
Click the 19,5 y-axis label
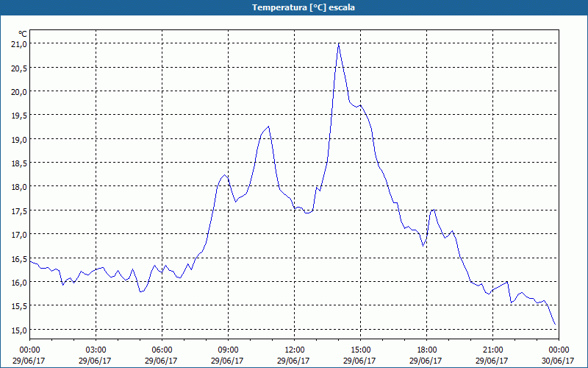tap(19, 116)
